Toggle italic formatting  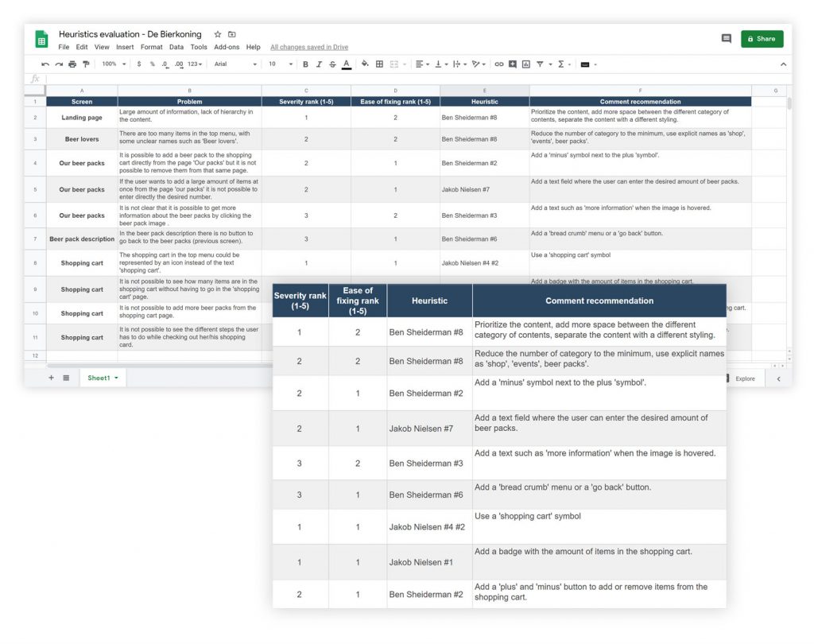pyautogui.click(x=319, y=64)
